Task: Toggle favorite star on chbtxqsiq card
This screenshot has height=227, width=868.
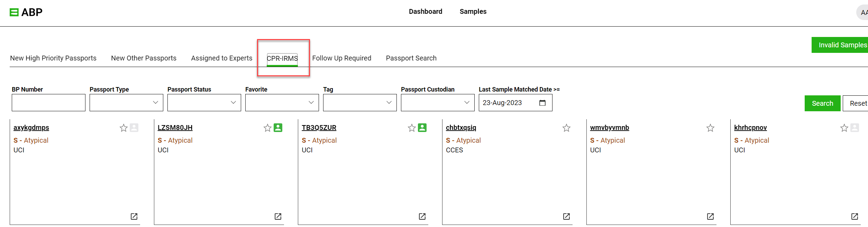Action: [566, 128]
